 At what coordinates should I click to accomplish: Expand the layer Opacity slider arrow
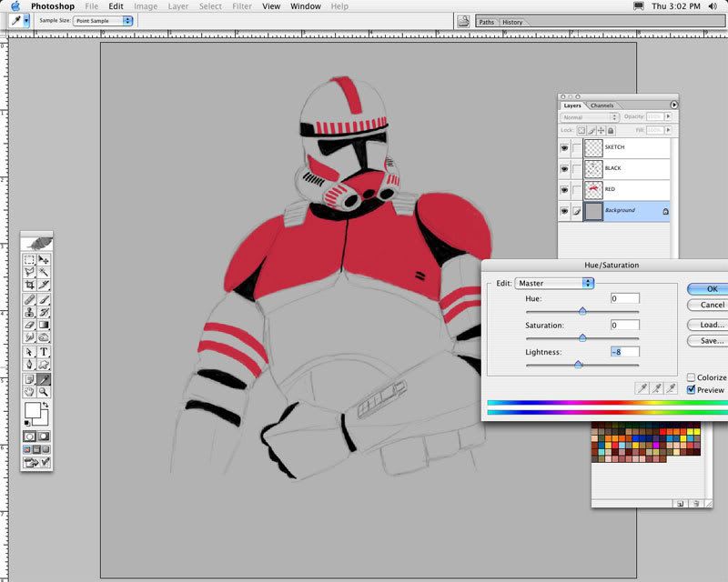[668, 116]
